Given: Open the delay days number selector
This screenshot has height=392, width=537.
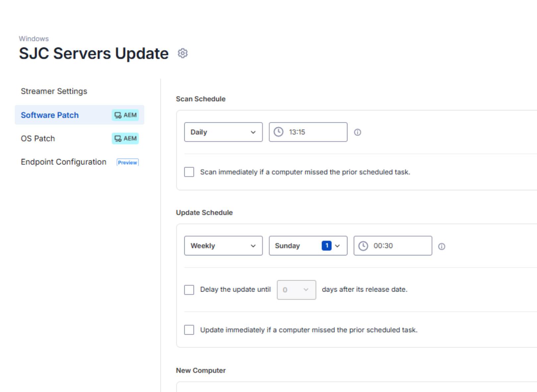Looking at the screenshot, I should click(296, 290).
